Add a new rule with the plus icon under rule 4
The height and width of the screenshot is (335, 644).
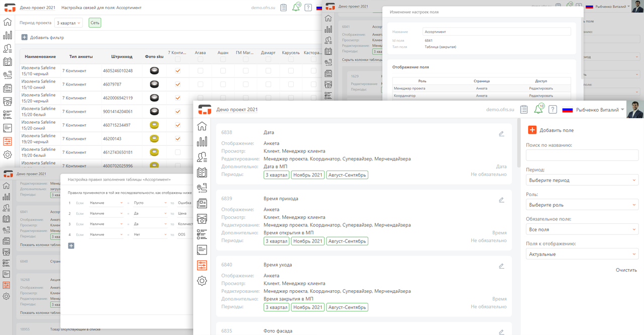[x=71, y=245]
